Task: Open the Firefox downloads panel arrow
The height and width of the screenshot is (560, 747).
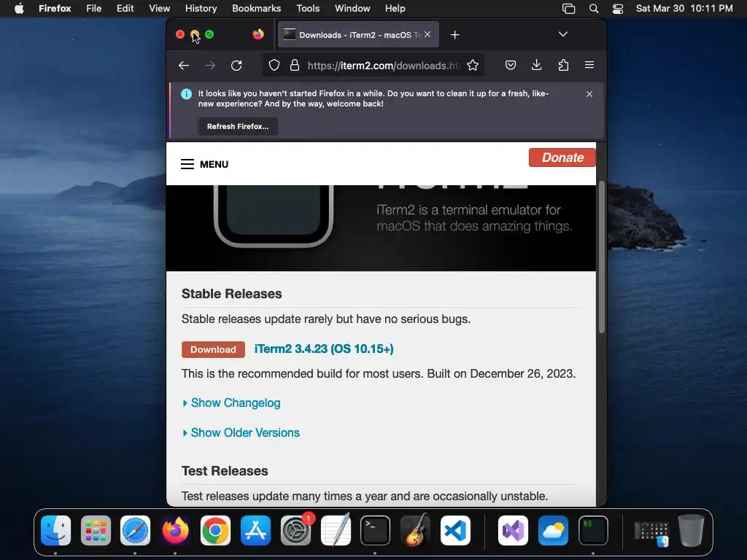Action: (536, 65)
